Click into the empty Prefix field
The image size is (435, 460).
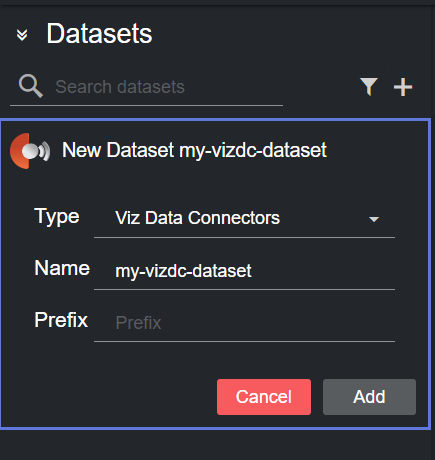pyautogui.click(x=244, y=323)
